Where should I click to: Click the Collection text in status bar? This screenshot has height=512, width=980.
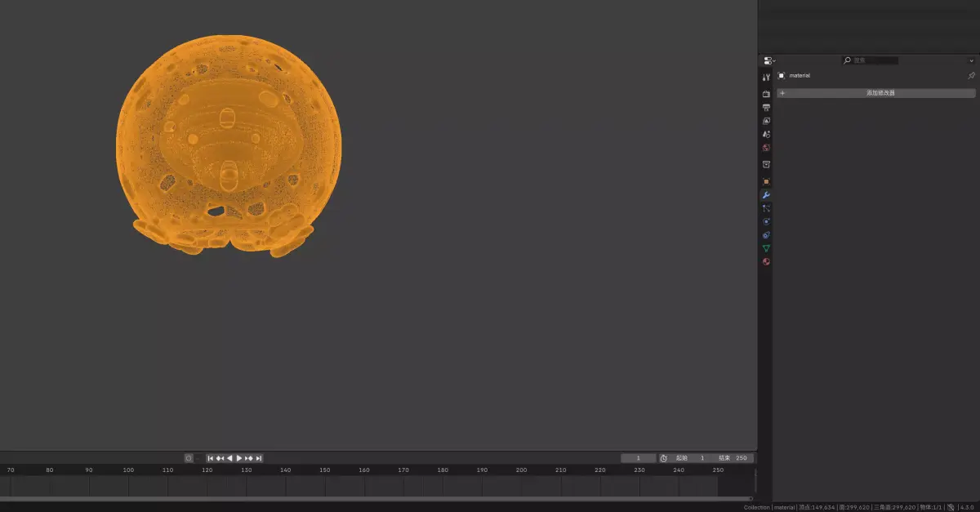(756, 507)
